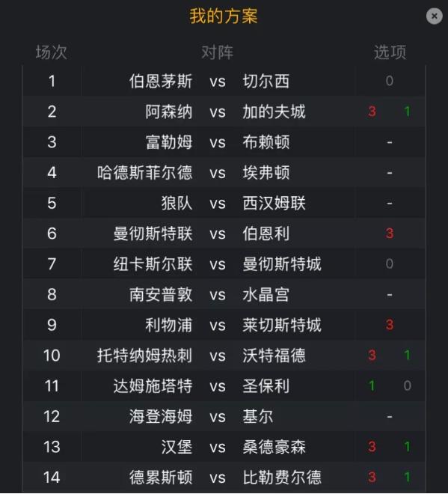The height and width of the screenshot is (494, 448).
Task: Select row 1 伯恩茅斯 vs 切尔西
Action: click(224, 81)
